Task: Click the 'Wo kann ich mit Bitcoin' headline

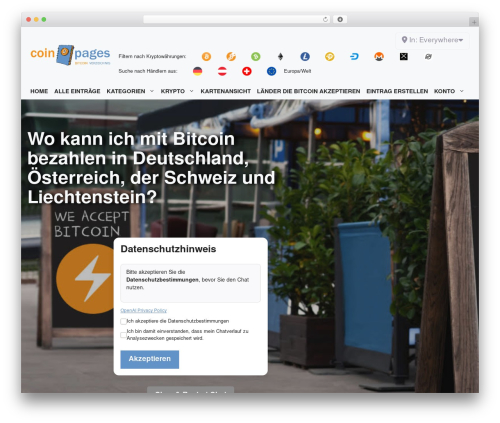Action: tap(151, 168)
